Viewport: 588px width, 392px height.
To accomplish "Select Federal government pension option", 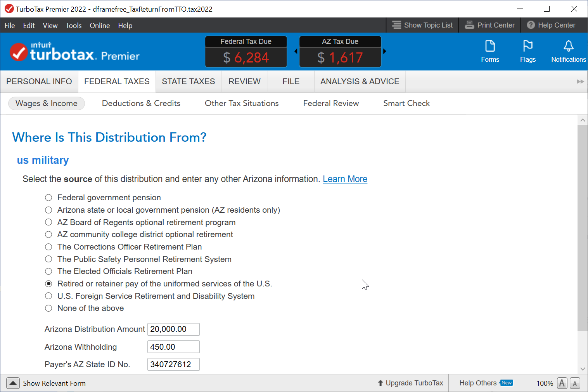I will [x=48, y=198].
